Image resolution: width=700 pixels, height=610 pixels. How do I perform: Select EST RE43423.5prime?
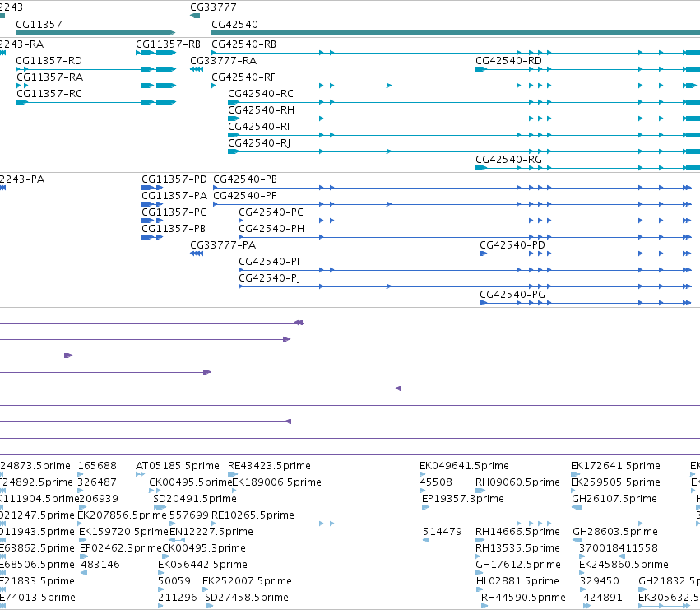point(269,466)
